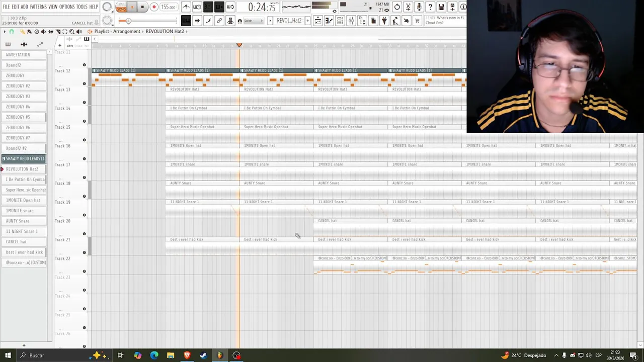Pause playback in transport bar
This screenshot has width=644, height=362.
click(132, 7)
